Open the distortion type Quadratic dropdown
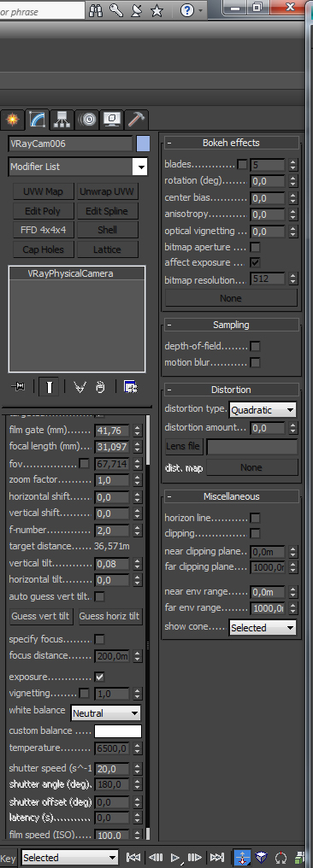Screen dimensions: 313x868 click(x=263, y=410)
